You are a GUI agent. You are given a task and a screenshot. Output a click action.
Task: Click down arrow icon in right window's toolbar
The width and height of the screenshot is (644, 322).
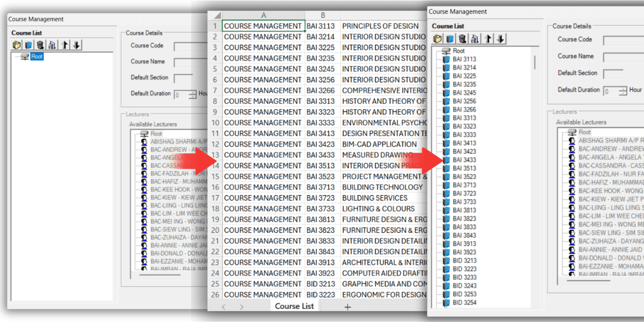(500, 39)
